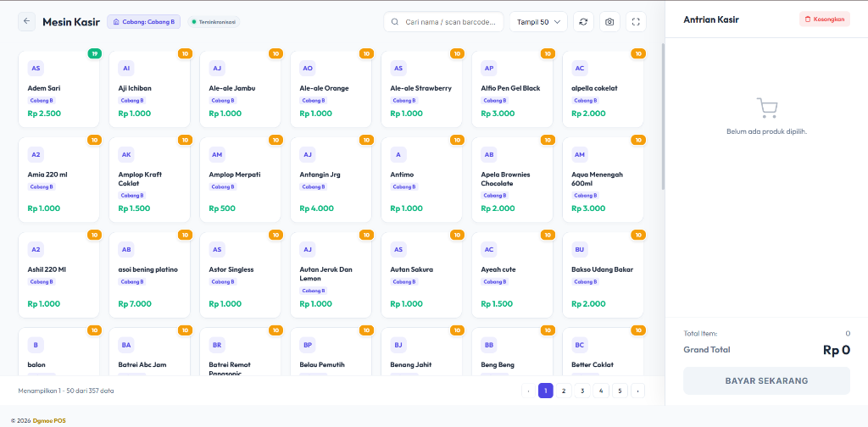This screenshot has height=427, width=868.
Task: Click the AB avatar on Apela Brownies
Action: tap(489, 155)
